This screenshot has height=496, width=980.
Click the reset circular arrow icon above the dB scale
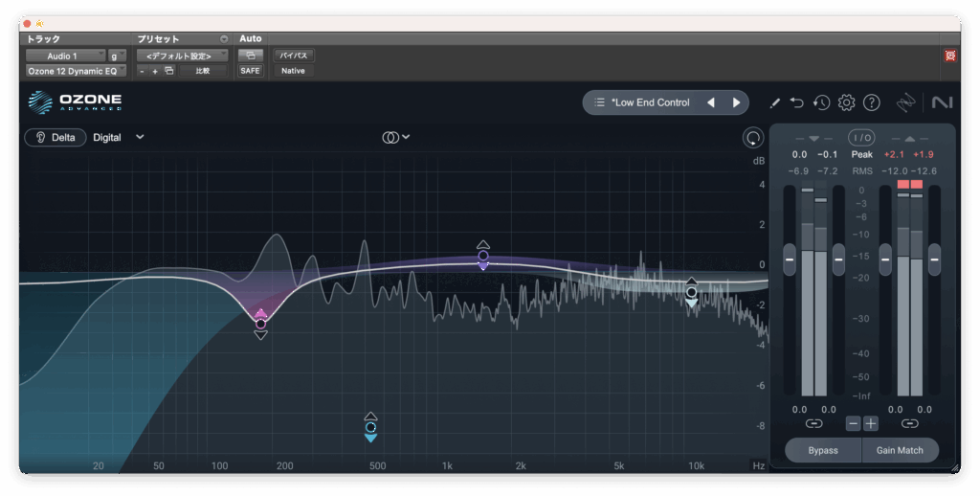tap(753, 138)
